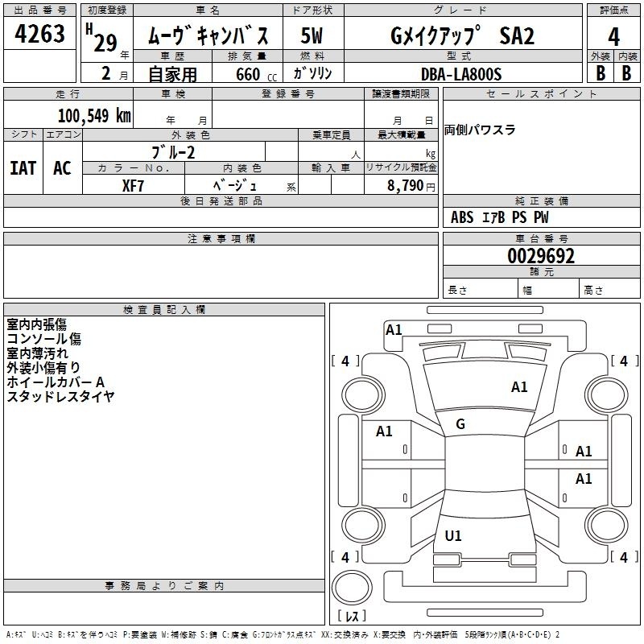644x644 pixels.
Task: Select the shift type IAT
Action: click(23, 168)
